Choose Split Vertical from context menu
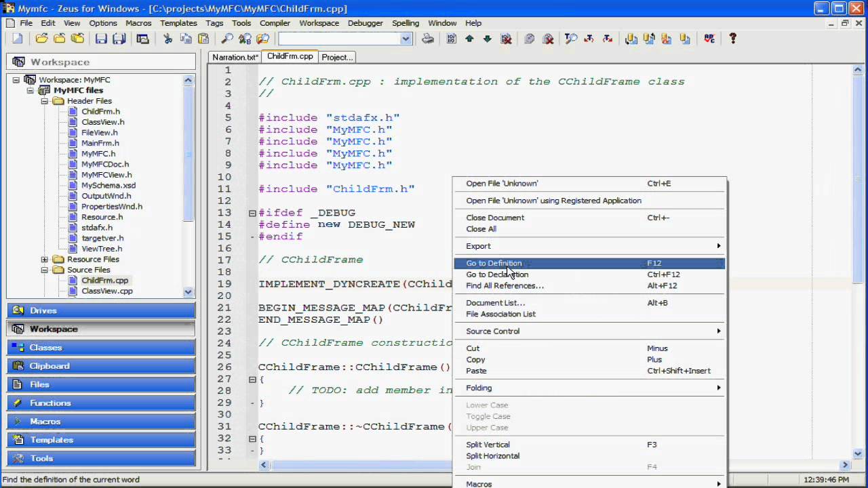Image resolution: width=868 pixels, height=488 pixels. coord(590,445)
